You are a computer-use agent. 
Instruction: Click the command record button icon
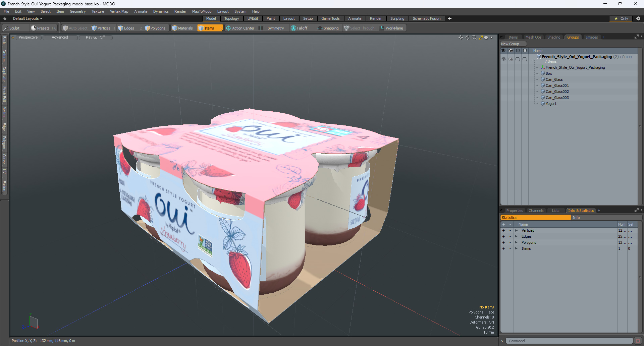(638, 341)
